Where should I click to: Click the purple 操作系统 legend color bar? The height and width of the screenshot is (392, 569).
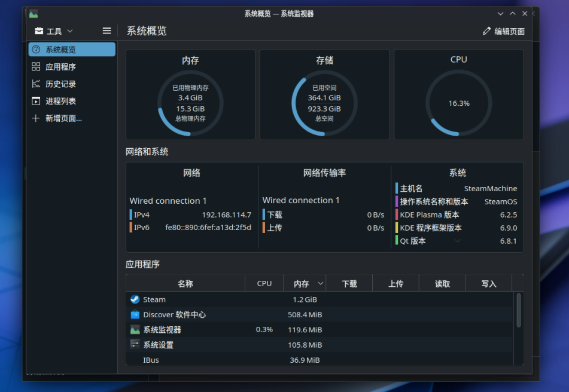tap(397, 201)
